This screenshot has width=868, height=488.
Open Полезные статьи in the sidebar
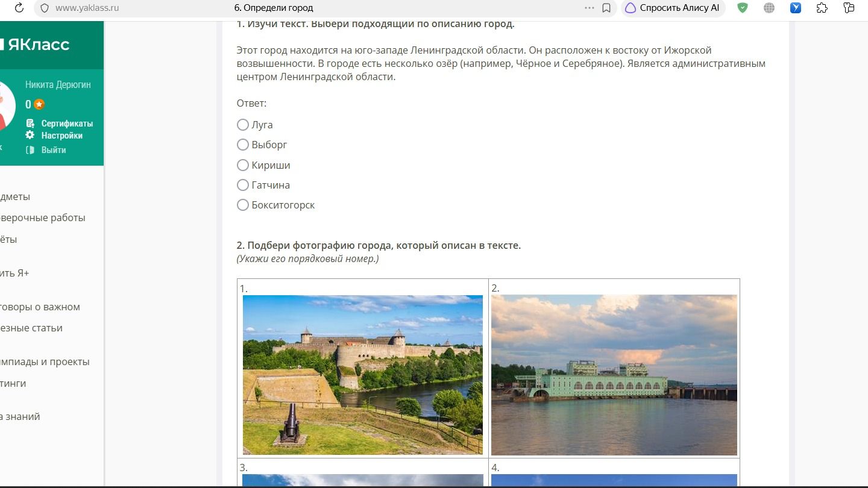[x=31, y=328]
